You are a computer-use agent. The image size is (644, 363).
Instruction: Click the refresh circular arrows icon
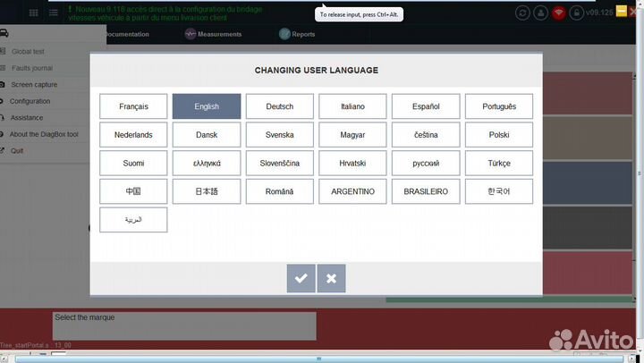[522, 13]
